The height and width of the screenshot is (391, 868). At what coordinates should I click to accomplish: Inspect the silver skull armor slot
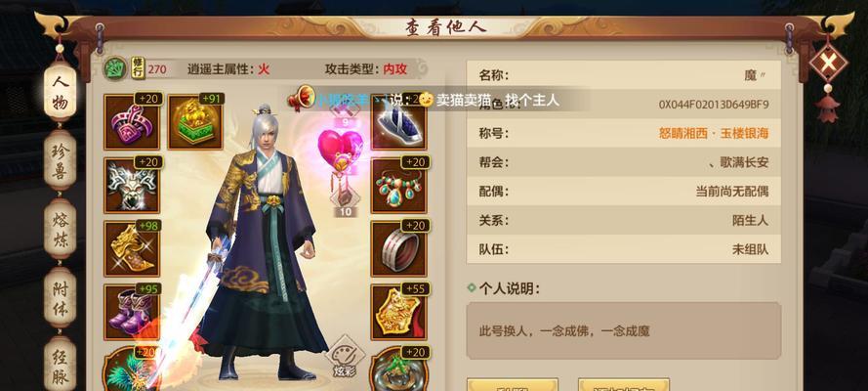(132, 186)
